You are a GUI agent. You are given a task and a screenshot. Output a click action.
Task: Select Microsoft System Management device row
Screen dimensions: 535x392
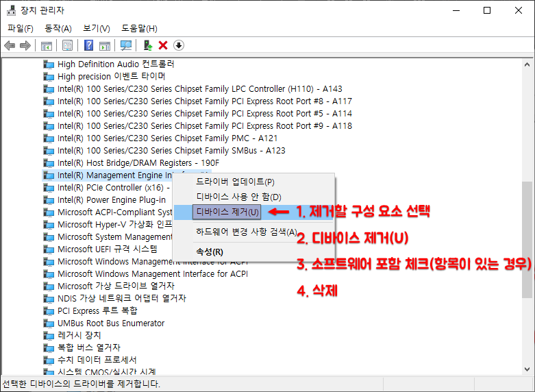[115, 236]
